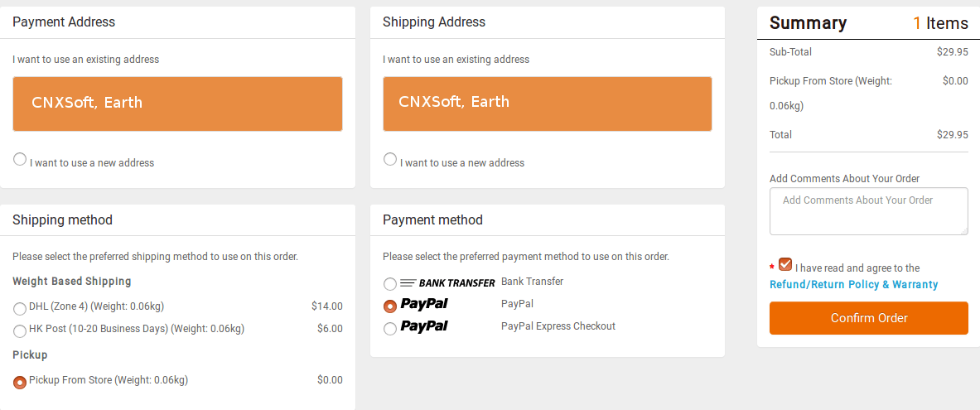Choose new address under Payment Address
This screenshot has width=980, height=410.
tap(19, 159)
